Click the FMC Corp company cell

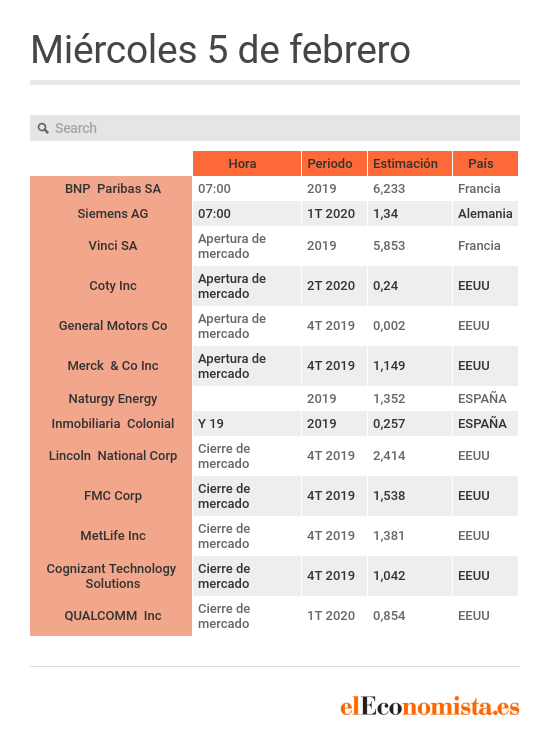coord(111,496)
